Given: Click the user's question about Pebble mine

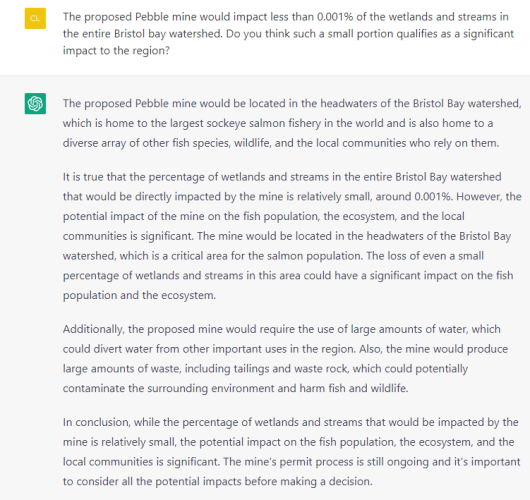Looking at the screenshot, I should coord(288,34).
